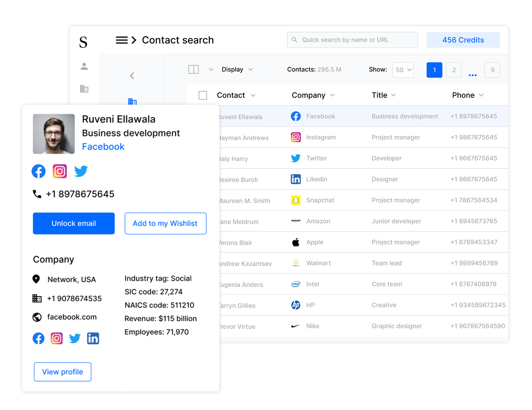The image size is (532, 410).
Task: Click the Nike swoosh logo in the table
Action: click(296, 326)
